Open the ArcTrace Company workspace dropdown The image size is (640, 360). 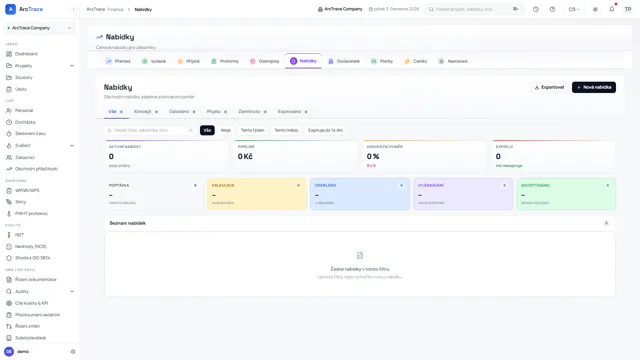40,28
